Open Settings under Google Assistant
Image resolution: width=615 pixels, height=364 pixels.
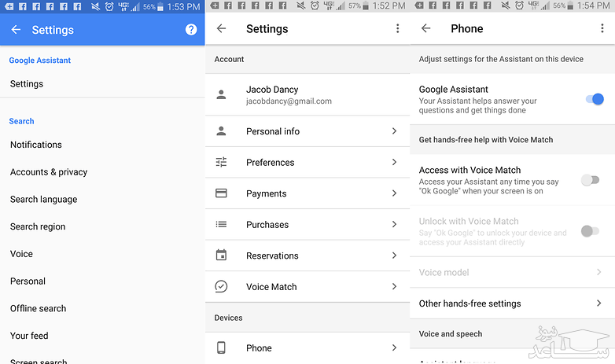point(27,84)
